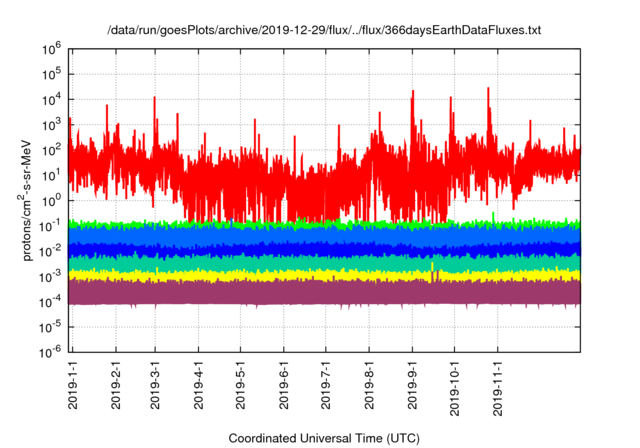Click the 10^-3 y-axis tick label
Image resolution: width=640 pixels, height=448 pixels.
[50, 277]
